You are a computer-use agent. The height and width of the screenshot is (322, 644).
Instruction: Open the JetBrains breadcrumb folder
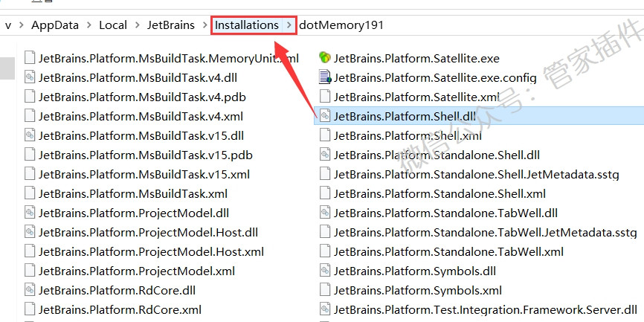tap(171, 25)
